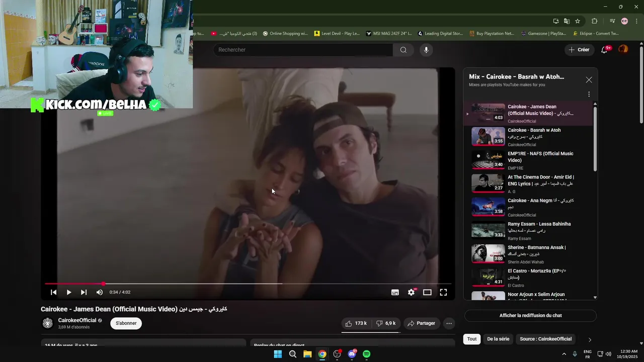Like the video with thumbs up 173 k
The height and width of the screenshot is (362, 644).
[356, 323]
